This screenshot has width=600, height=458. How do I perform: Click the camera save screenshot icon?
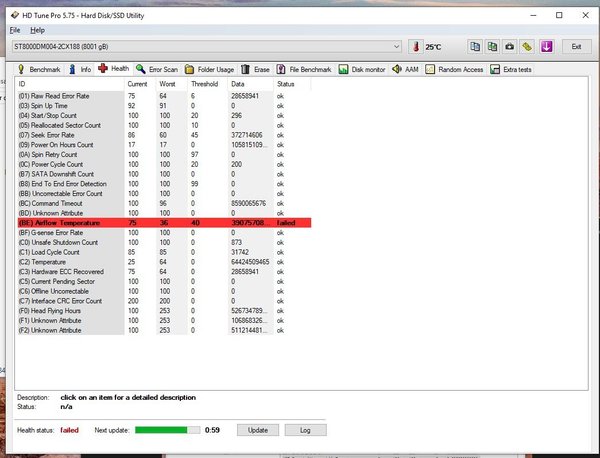(x=510, y=47)
